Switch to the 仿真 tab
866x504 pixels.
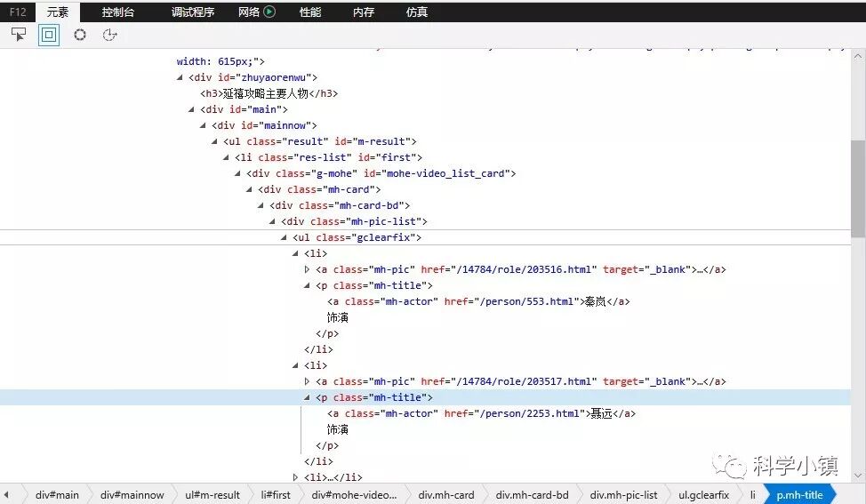[x=416, y=12]
